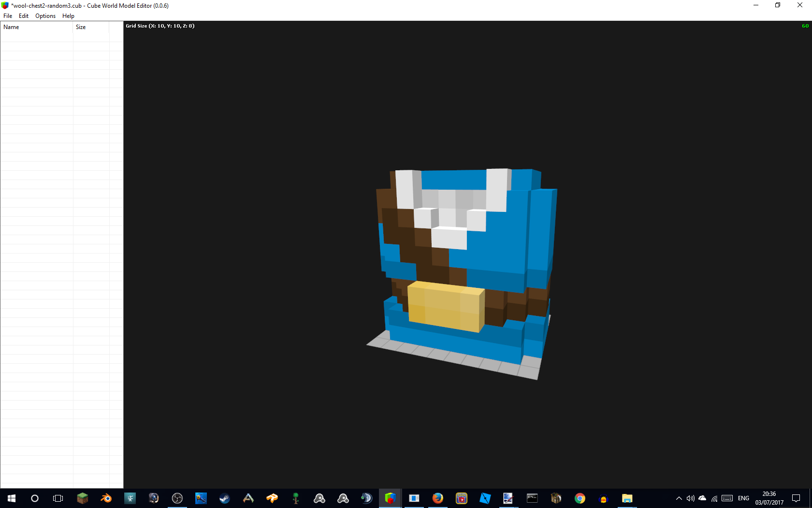Image resolution: width=812 pixels, height=508 pixels.
Task: Click the Name column header in the model list
Action: pyautogui.click(x=11, y=27)
